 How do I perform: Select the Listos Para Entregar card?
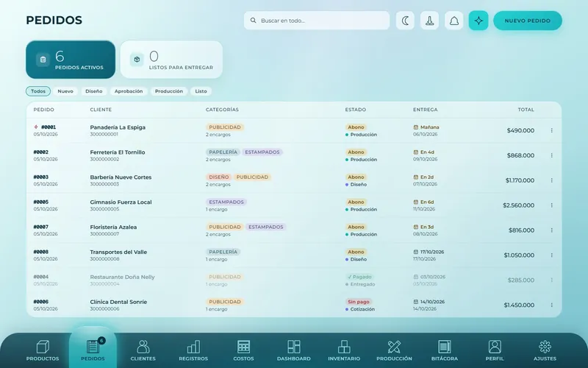click(x=171, y=60)
